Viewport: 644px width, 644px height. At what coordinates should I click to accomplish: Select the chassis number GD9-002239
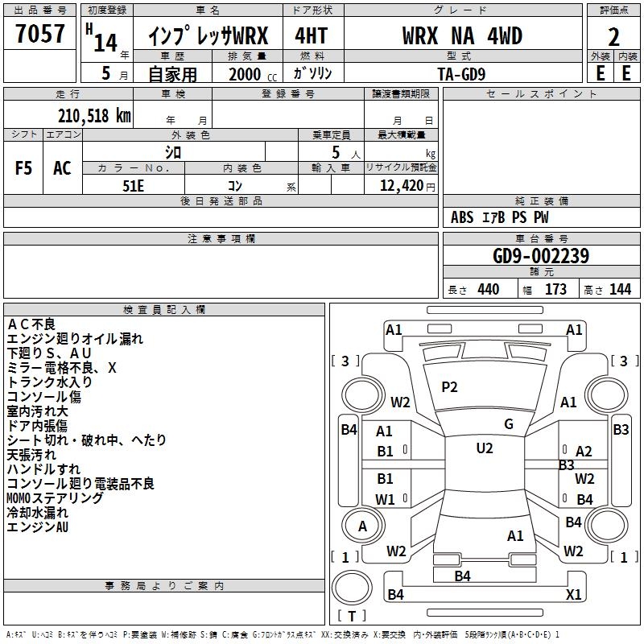pos(541,256)
